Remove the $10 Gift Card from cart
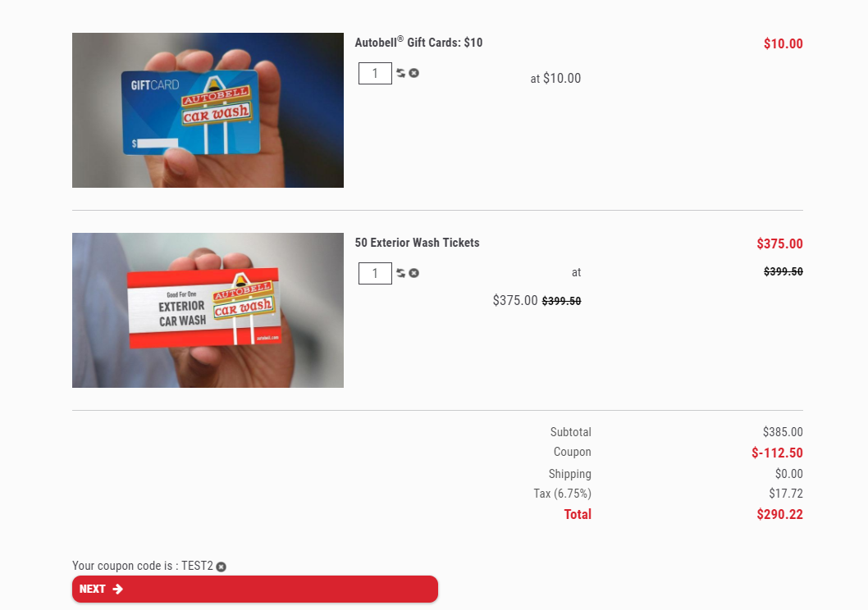 [x=414, y=73]
